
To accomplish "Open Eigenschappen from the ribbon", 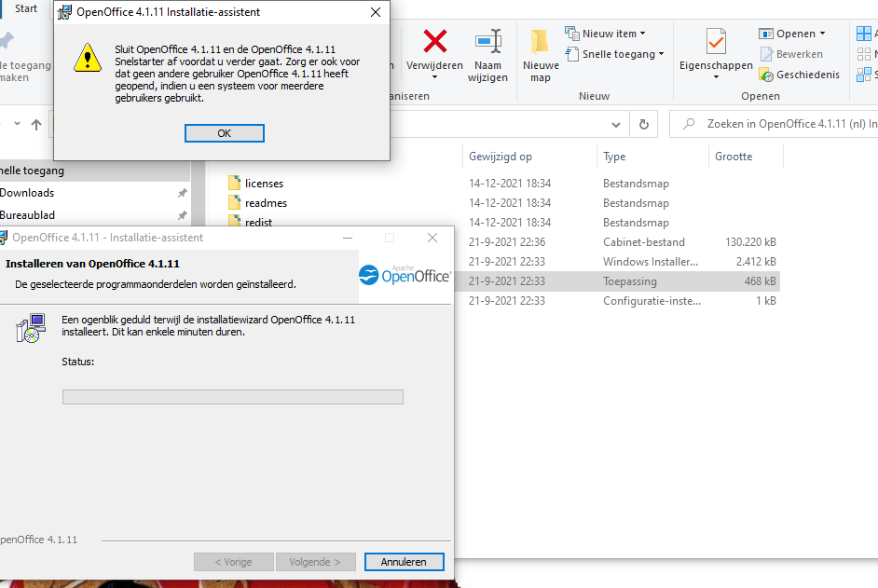I will 715,43.
